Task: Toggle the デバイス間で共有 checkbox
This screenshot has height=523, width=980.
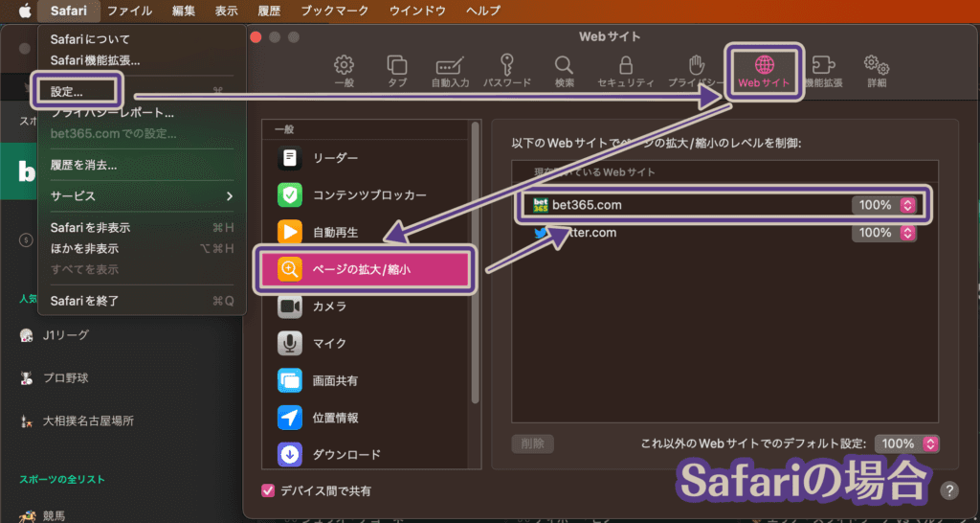Action: tap(268, 491)
